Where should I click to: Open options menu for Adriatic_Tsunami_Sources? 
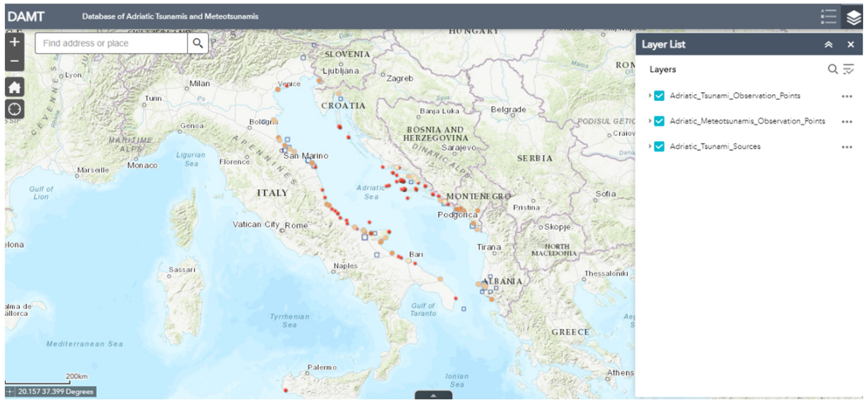pyautogui.click(x=846, y=147)
